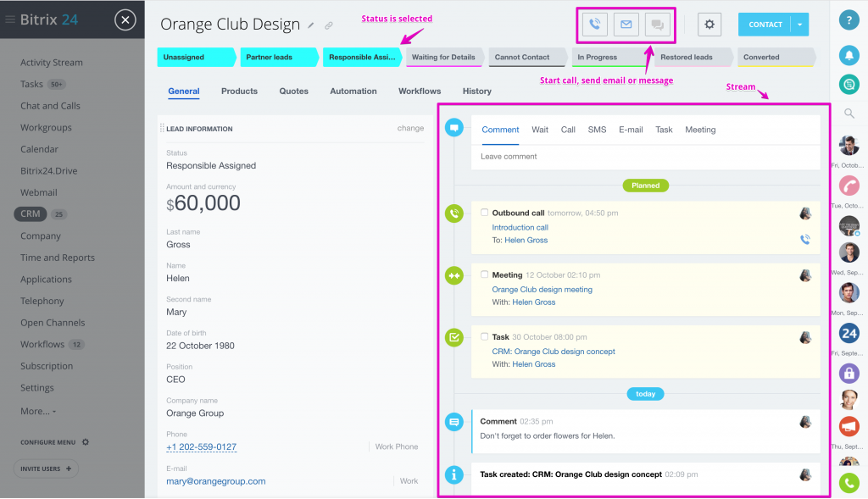868x499 pixels.
Task: Open the Quotes tab
Action: click(293, 91)
